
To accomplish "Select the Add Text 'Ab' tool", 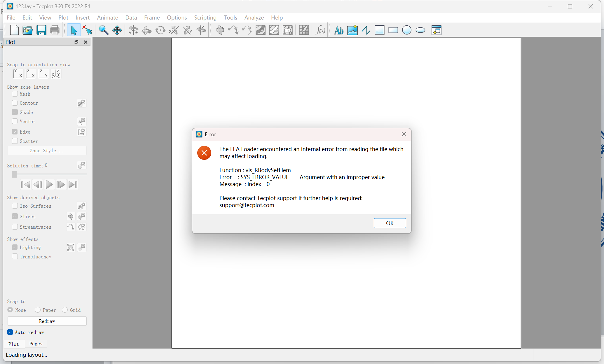I will 338,30.
